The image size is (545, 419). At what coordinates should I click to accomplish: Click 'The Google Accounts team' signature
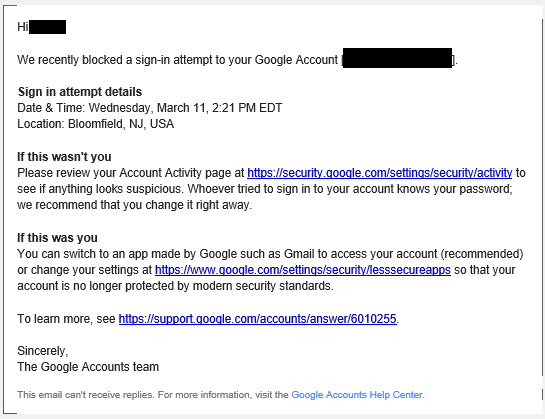(88, 367)
